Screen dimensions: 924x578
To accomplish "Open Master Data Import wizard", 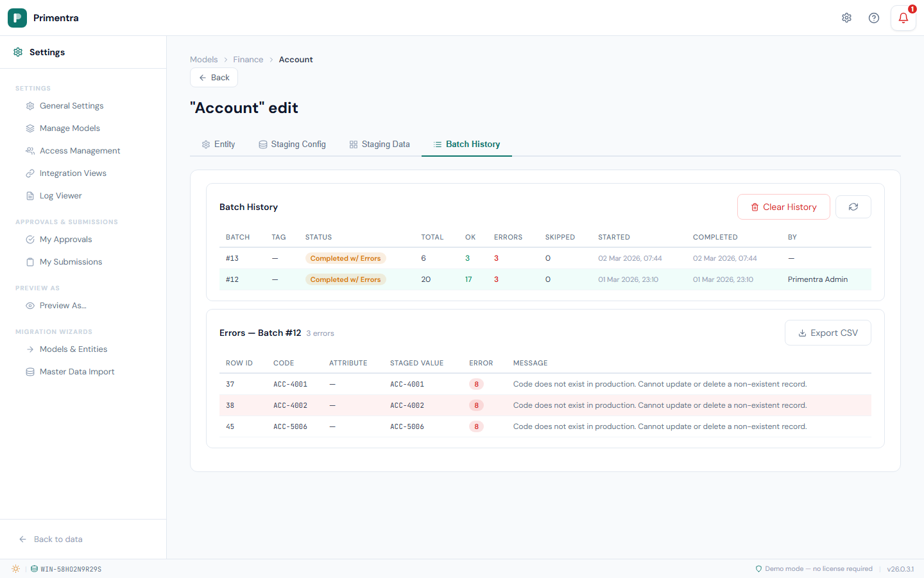I will (76, 372).
